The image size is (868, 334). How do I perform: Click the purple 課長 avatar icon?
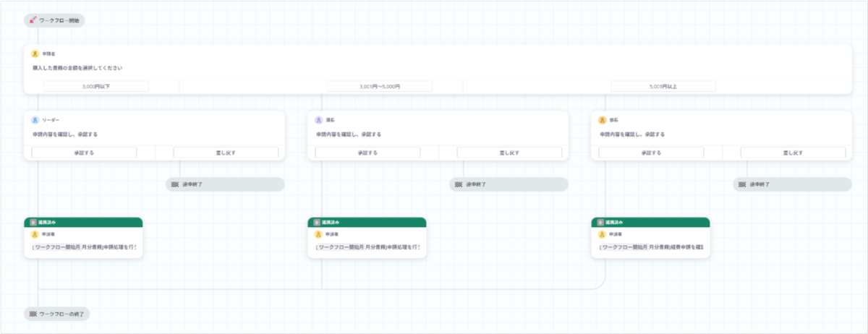318,120
